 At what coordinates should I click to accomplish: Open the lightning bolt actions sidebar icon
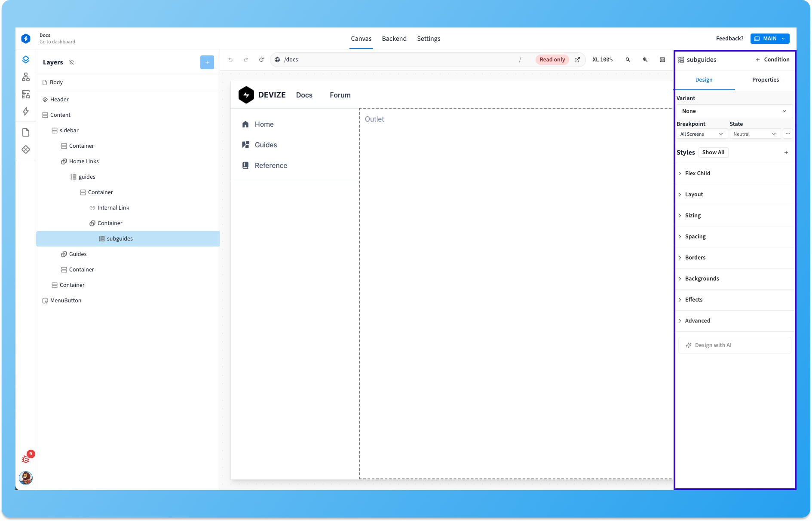[26, 112]
